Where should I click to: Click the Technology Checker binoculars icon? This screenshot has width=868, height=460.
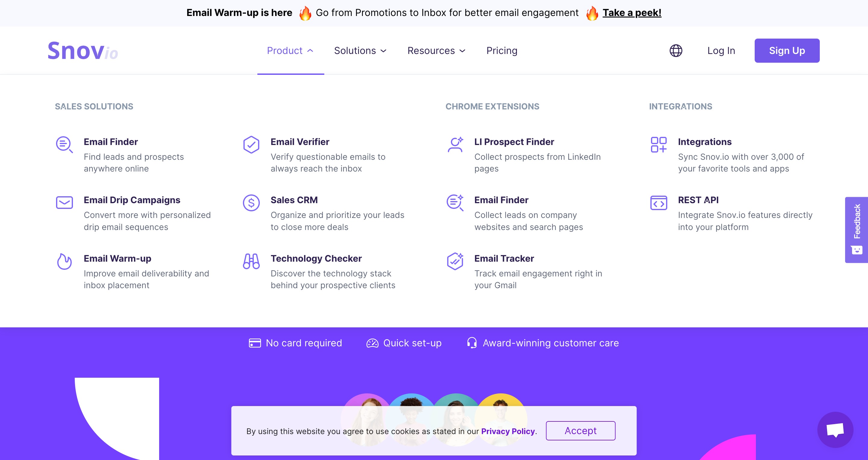click(x=251, y=262)
